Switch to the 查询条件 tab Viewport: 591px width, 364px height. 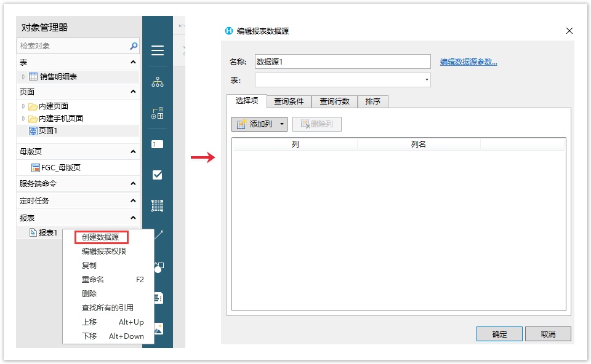pyautogui.click(x=289, y=101)
